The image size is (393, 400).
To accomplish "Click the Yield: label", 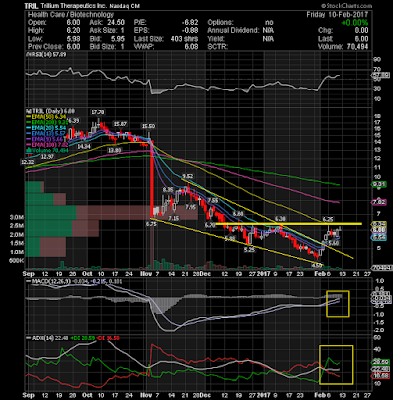I will 216,39.
